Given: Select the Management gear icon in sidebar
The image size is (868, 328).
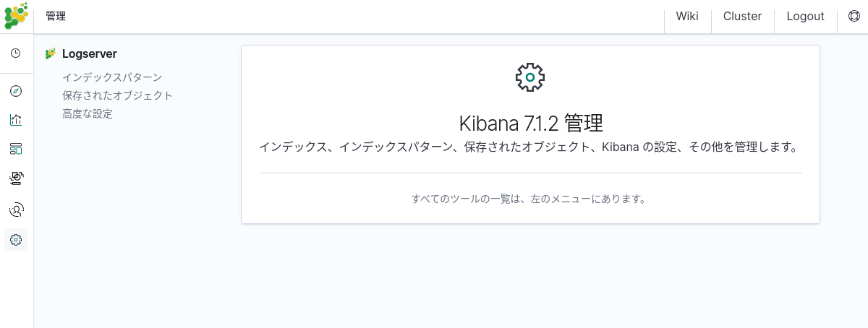Looking at the screenshot, I should point(16,240).
